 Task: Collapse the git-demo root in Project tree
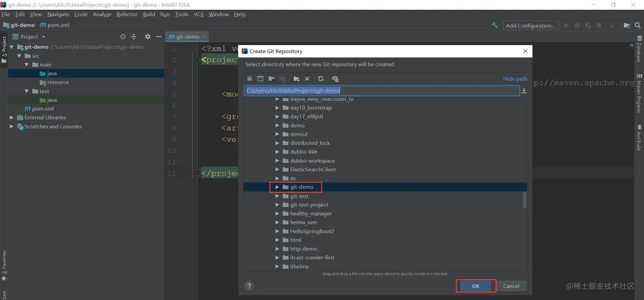click(12, 47)
